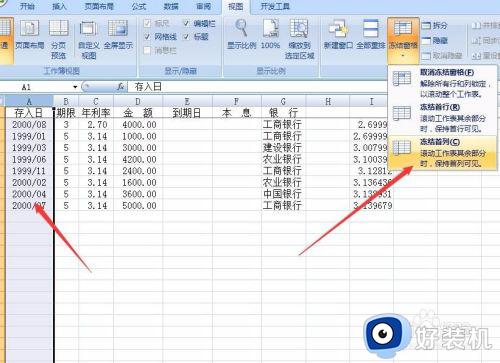This screenshot has width=500, height=363.
Task: Open a New Window (新建窗口)
Action: coord(338,34)
